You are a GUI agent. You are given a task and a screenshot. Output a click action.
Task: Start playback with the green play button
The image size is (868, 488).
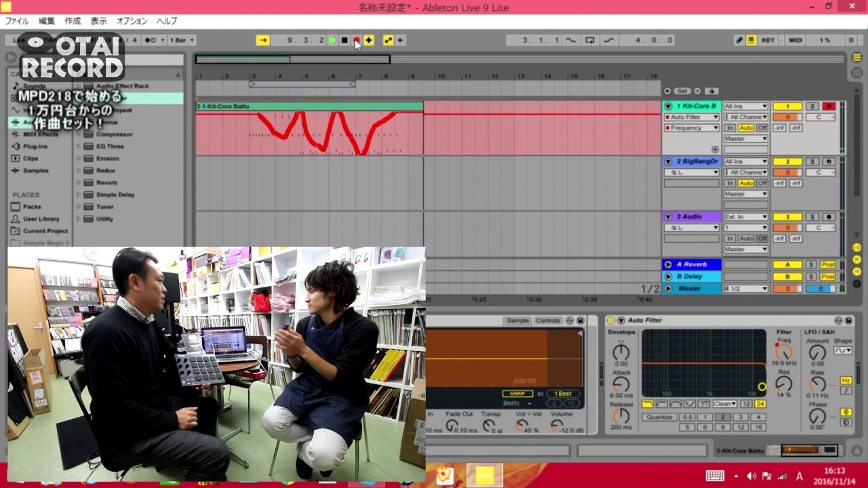[x=332, y=40]
